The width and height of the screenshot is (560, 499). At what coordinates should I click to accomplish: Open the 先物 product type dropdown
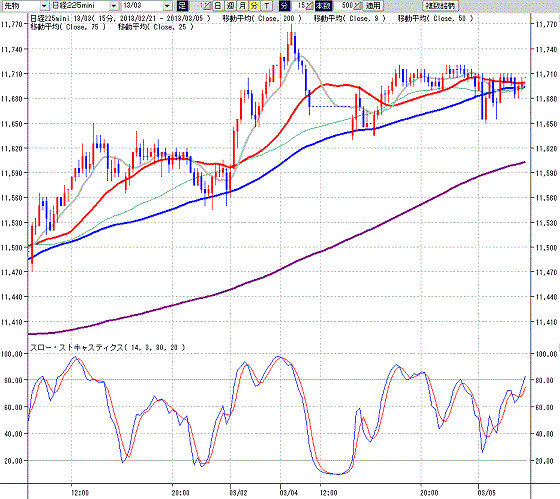[44, 6]
